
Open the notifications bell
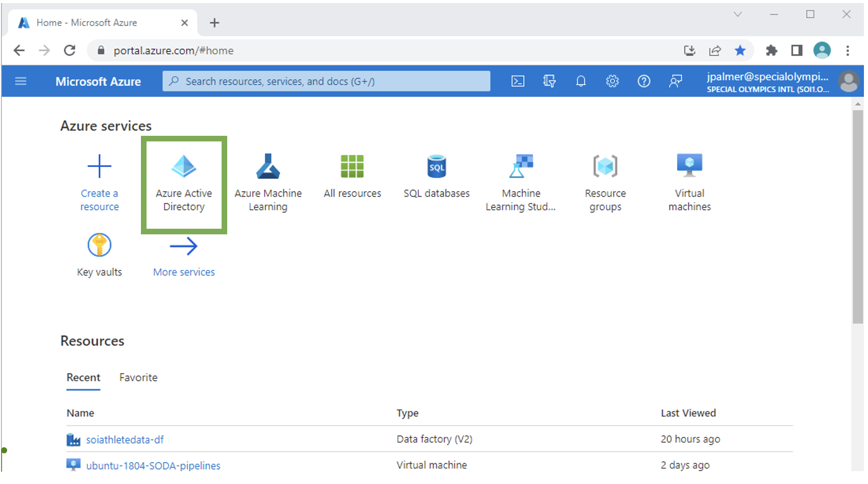[x=581, y=81]
